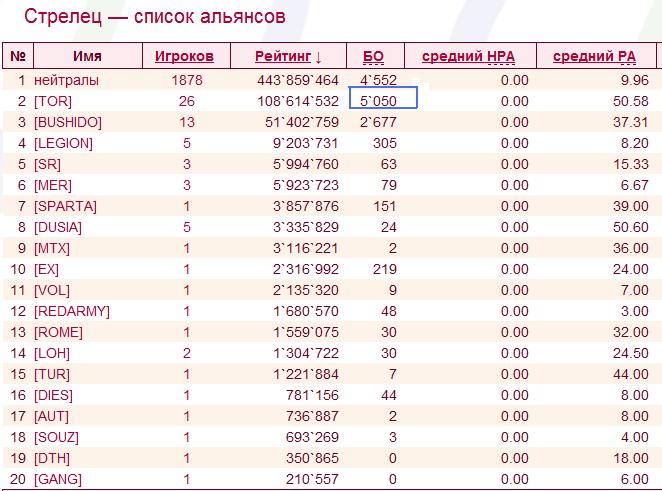Click the нейтралы row name

(66, 80)
